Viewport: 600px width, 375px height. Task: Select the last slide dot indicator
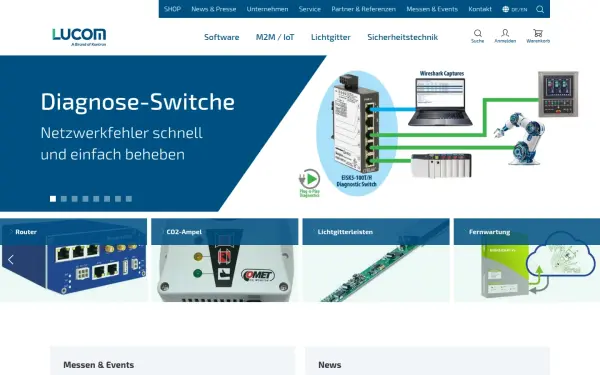coord(129,199)
